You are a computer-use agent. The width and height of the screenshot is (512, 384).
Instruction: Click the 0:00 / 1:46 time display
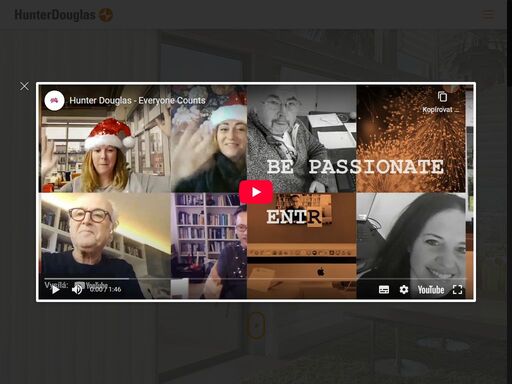[105, 289]
